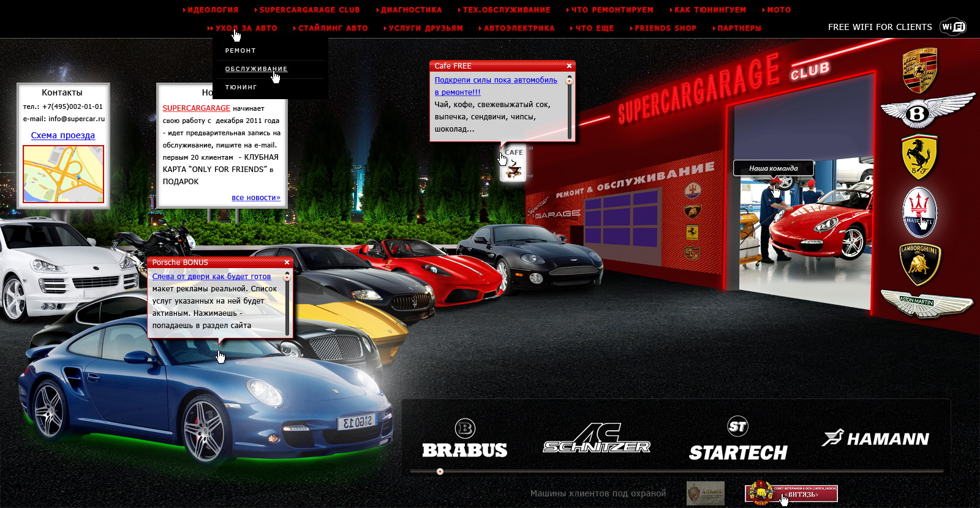This screenshot has height=508, width=980.
Task: Click the small Lamborghini logo on garage wall
Action: pos(692,212)
